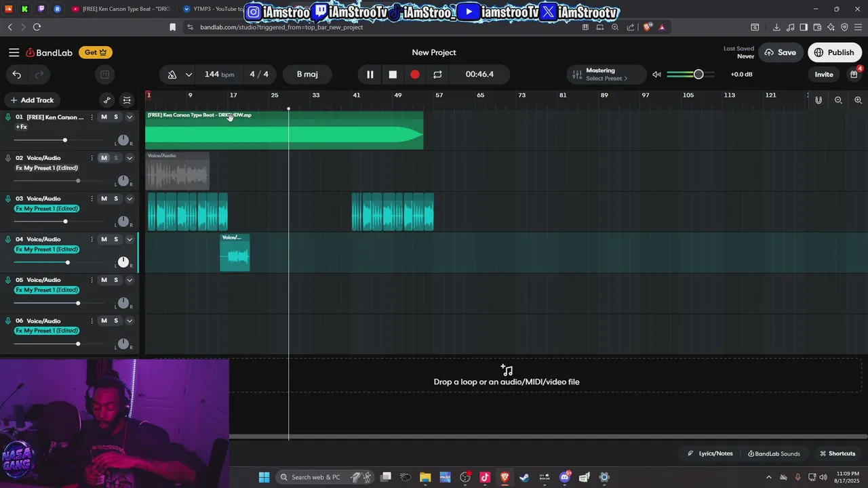
Task: Open BandLab Sounds panel
Action: [x=774, y=453]
